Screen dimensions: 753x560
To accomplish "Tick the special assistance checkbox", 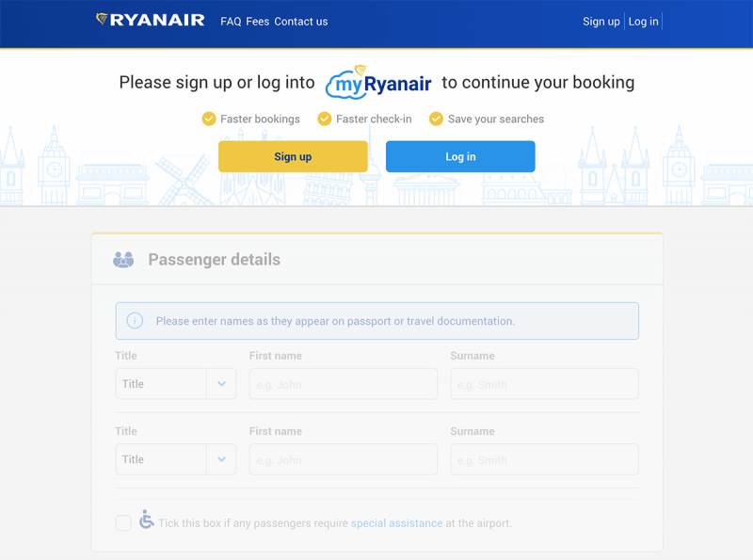I will (123, 523).
